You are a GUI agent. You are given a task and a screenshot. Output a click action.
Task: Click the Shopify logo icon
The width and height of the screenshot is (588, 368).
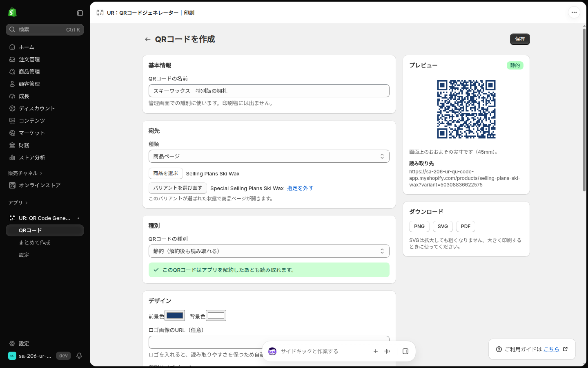pyautogui.click(x=12, y=12)
